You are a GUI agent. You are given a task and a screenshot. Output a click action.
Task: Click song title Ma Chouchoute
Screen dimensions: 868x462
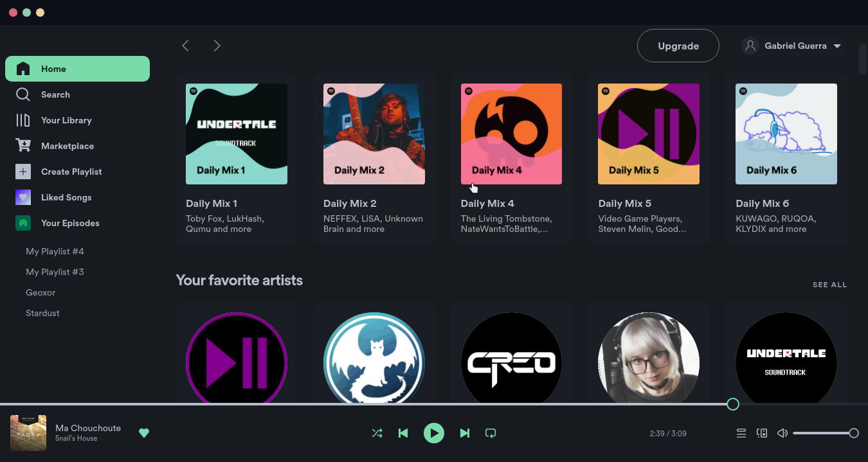pyautogui.click(x=88, y=428)
